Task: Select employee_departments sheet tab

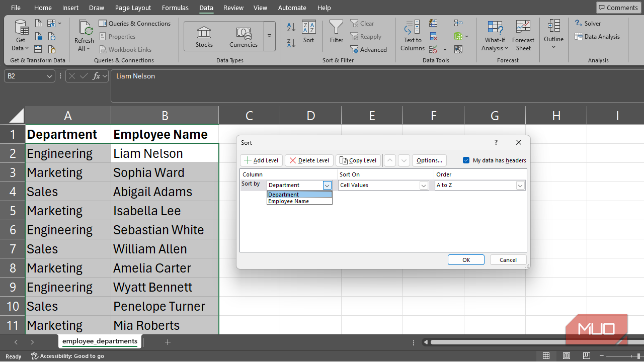Action: [100, 341]
